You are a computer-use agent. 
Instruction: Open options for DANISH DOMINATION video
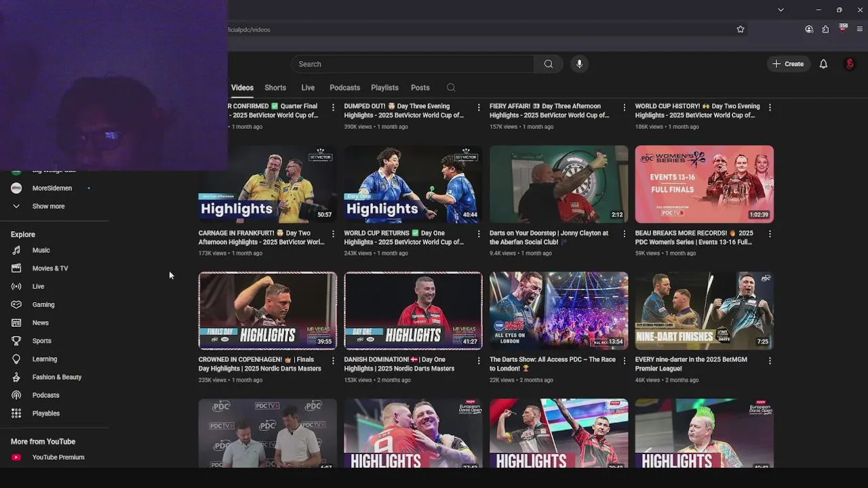pos(479,361)
